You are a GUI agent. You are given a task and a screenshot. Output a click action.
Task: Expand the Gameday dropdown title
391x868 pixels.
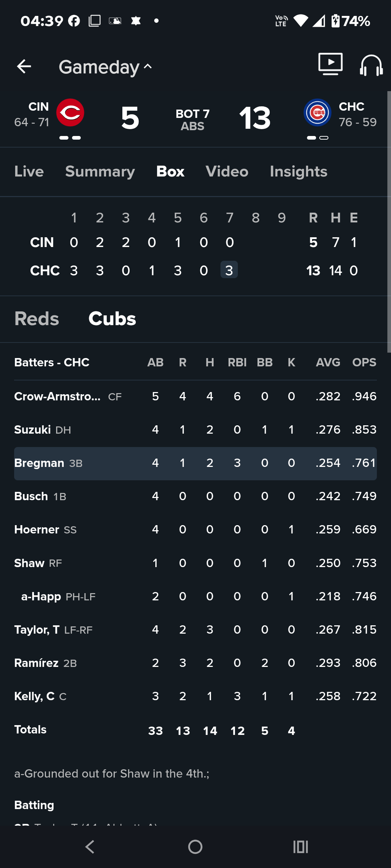pyautogui.click(x=105, y=67)
